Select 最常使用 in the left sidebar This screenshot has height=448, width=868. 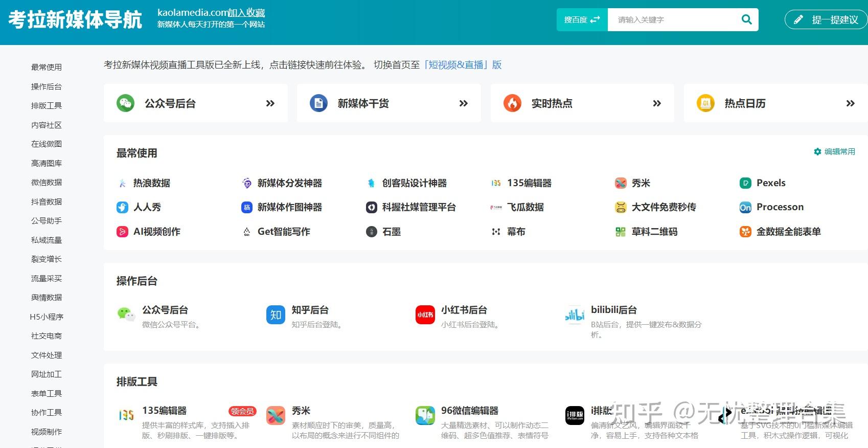tap(47, 67)
